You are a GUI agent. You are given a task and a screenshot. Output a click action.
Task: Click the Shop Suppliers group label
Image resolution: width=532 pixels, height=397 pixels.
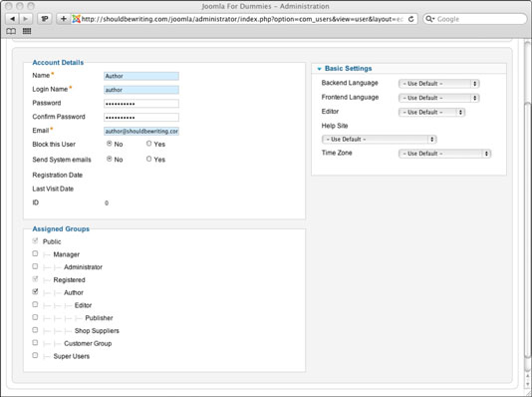[x=97, y=331]
